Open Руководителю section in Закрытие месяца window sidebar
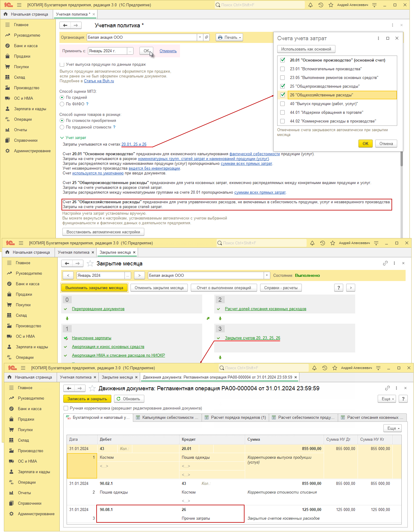 29,274
